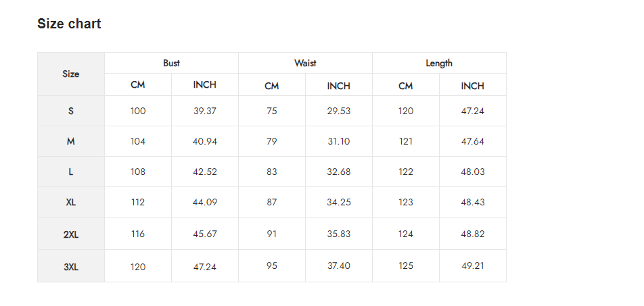Click the bust value 39.37 inches
The height and width of the screenshot is (306, 644).
205,111
